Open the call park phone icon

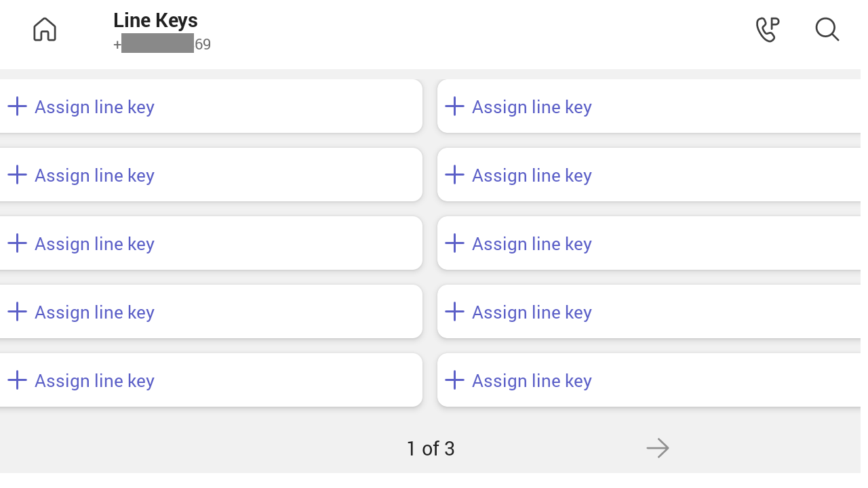[768, 29]
